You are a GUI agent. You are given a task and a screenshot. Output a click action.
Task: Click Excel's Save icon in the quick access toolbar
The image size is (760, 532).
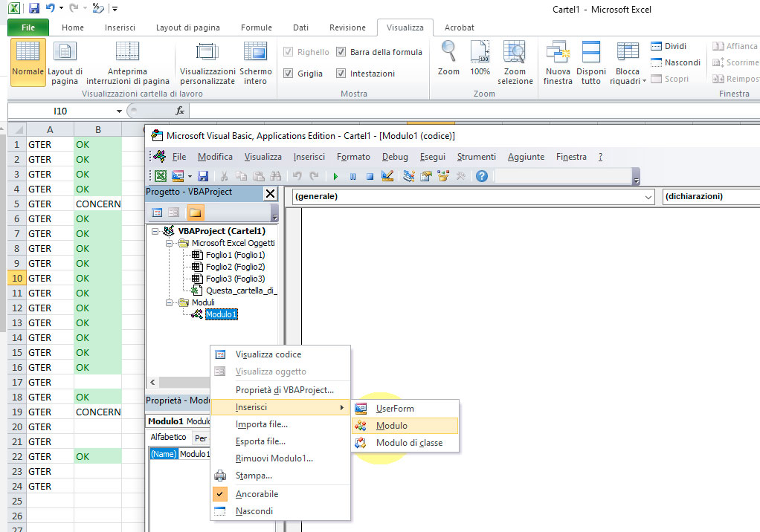point(34,8)
